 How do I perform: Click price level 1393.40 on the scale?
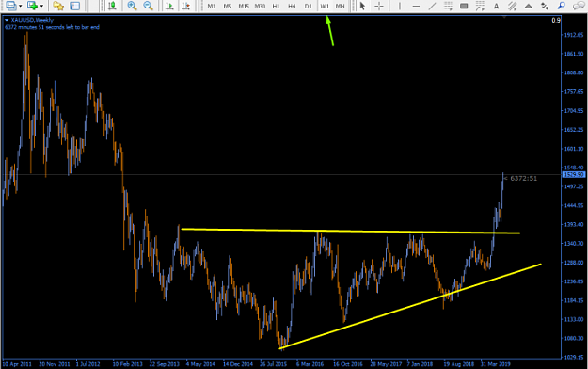pyautogui.click(x=574, y=224)
